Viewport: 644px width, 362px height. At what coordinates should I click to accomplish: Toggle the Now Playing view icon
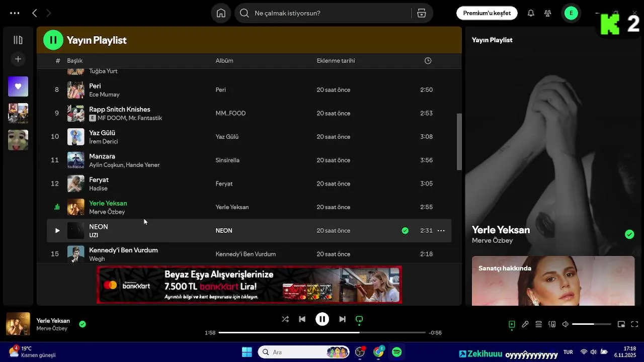512,324
